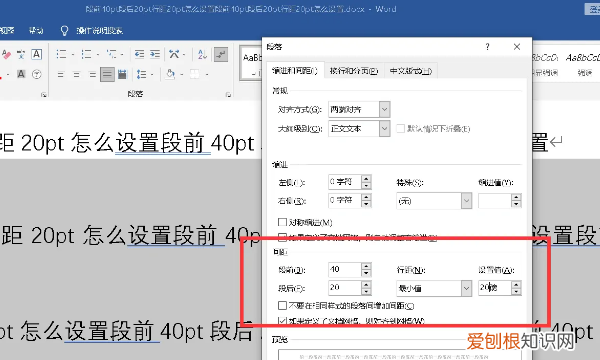Uncheck the snap to grid checkbox

(282, 321)
